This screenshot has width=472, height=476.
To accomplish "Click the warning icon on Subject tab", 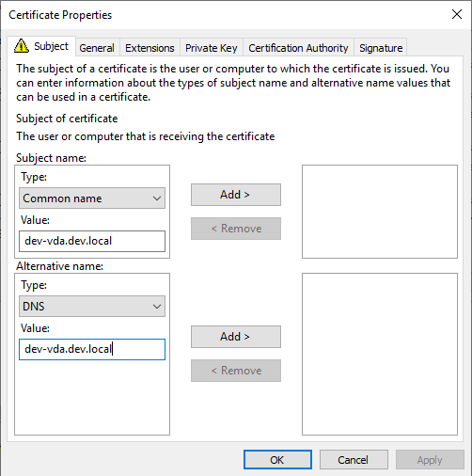I will tap(22, 46).
